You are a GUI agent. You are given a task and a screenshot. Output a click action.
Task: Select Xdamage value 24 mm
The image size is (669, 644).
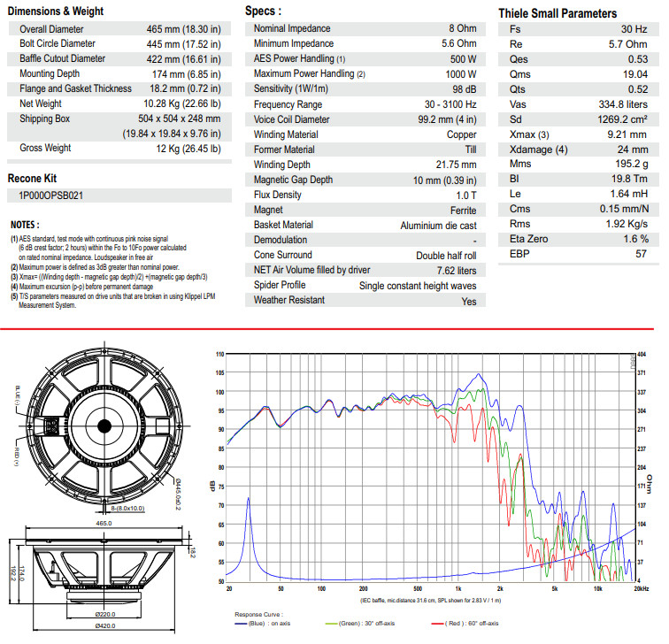pyautogui.click(x=633, y=149)
